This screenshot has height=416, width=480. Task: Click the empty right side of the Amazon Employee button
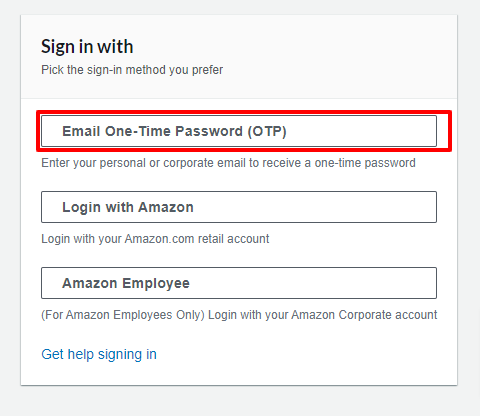pos(313,283)
